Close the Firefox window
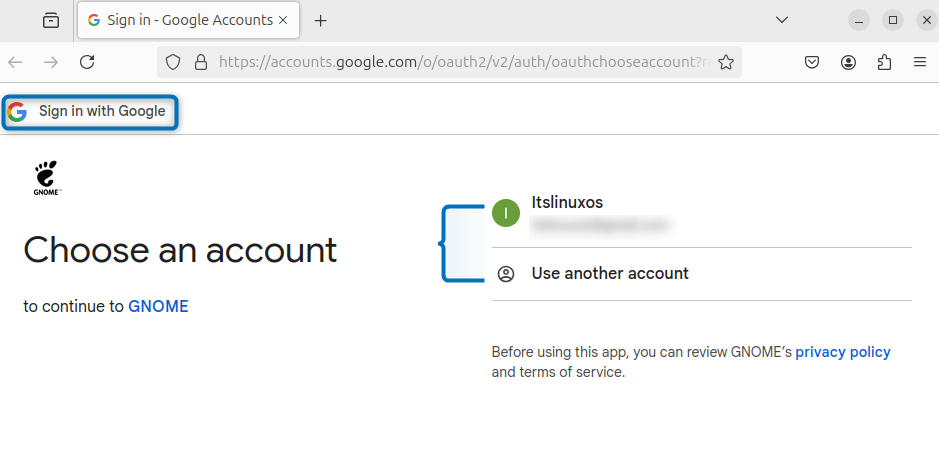This screenshot has height=463, width=939. coord(926,20)
